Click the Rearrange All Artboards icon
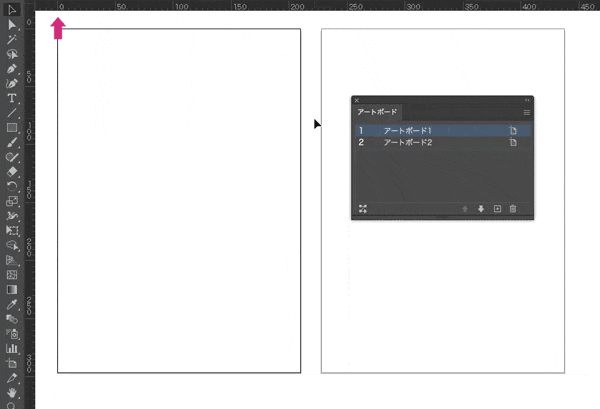 click(362, 209)
